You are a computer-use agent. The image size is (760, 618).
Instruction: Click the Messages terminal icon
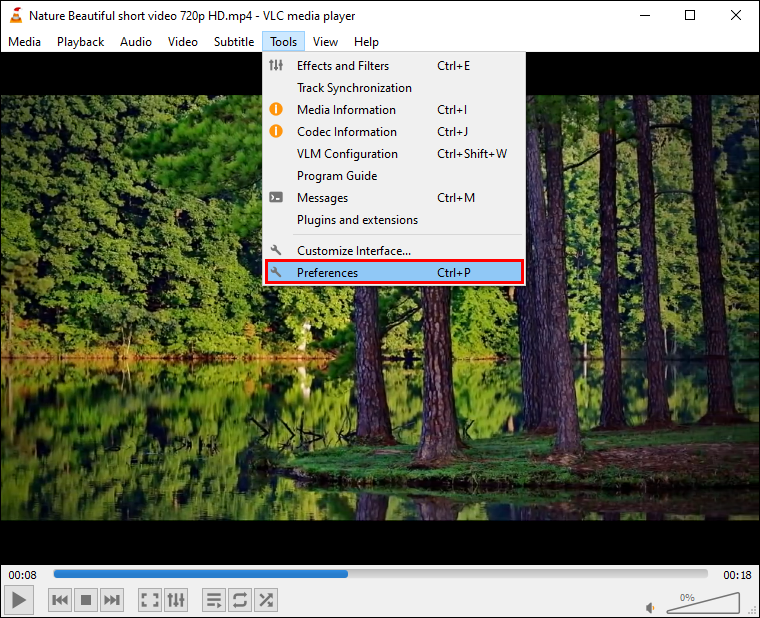(x=276, y=197)
